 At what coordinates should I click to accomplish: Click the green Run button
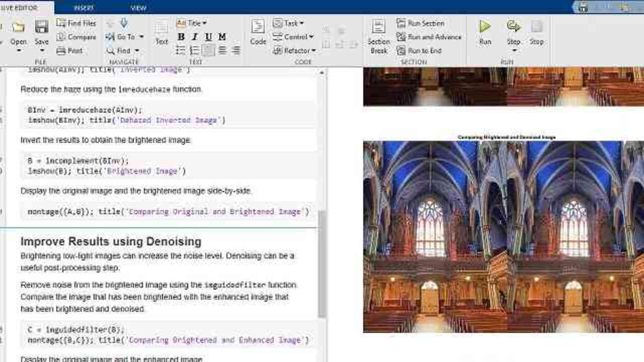[x=485, y=28]
